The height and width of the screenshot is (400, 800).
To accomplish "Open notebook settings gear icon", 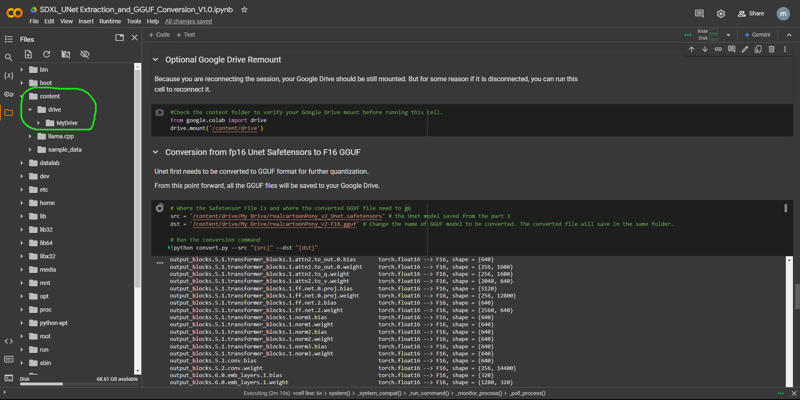I will tap(721, 14).
